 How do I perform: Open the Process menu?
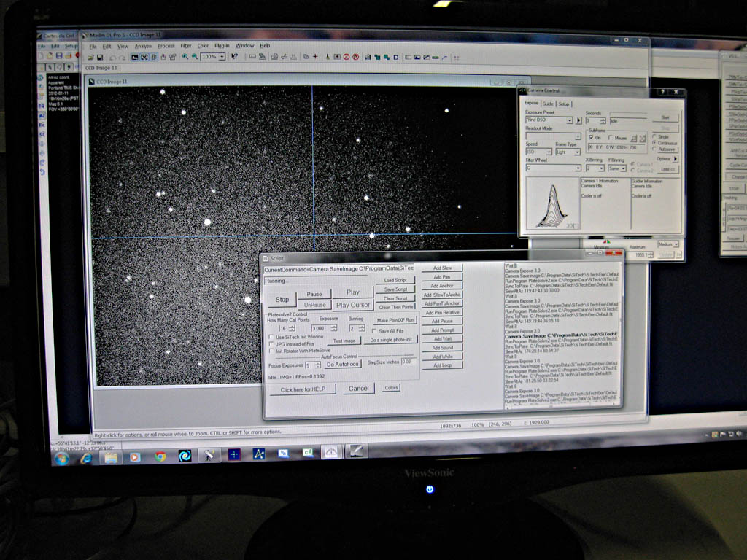pyautogui.click(x=166, y=46)
